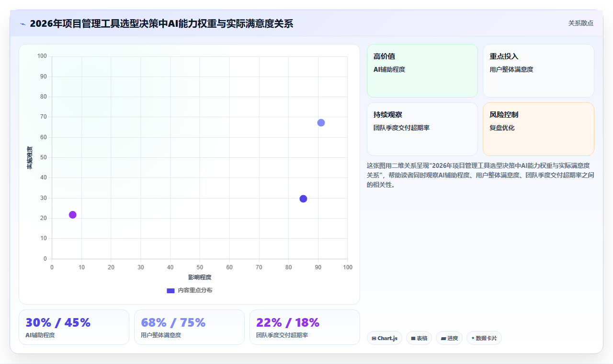Open the 持续观察 quadrant card

(422, 129)
